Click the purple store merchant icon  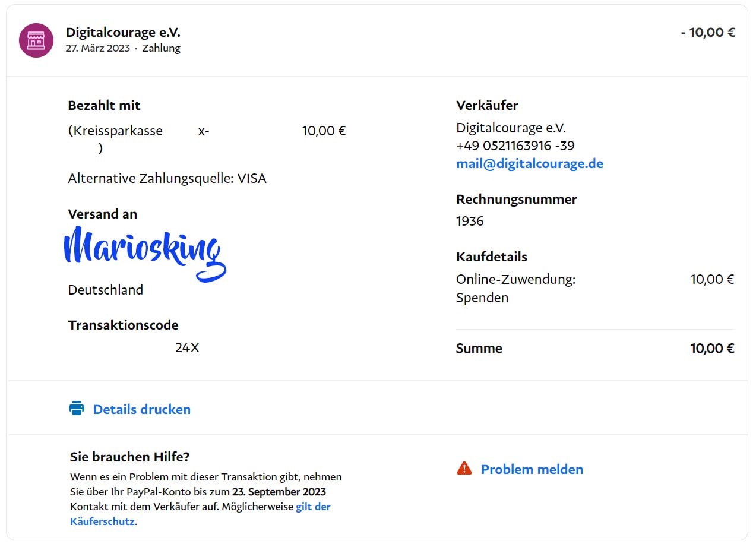pyautogui.click(x=36, y=40)
